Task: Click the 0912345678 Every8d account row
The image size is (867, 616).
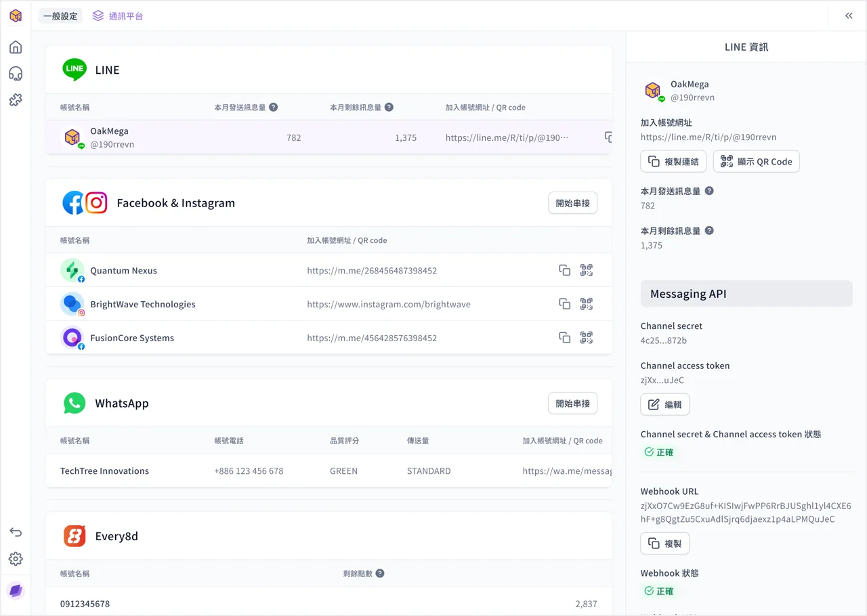Action: 329,603
